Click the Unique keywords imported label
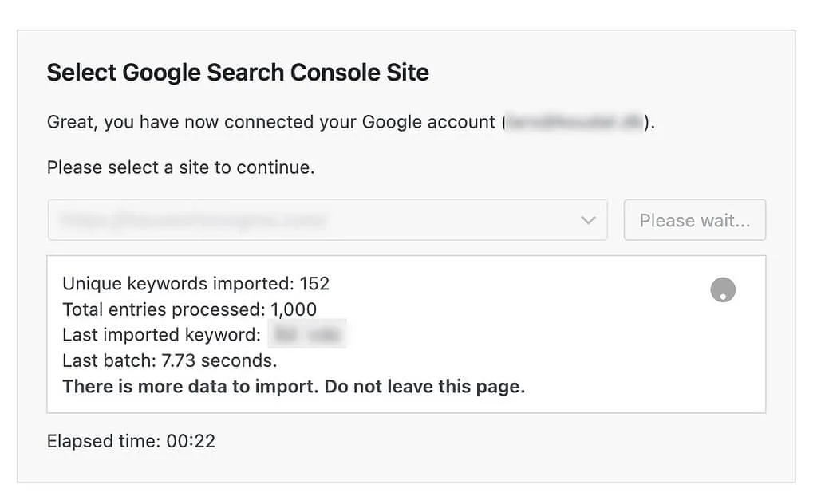The width and height of the screenshot is (817, 504). click(178, 284)
